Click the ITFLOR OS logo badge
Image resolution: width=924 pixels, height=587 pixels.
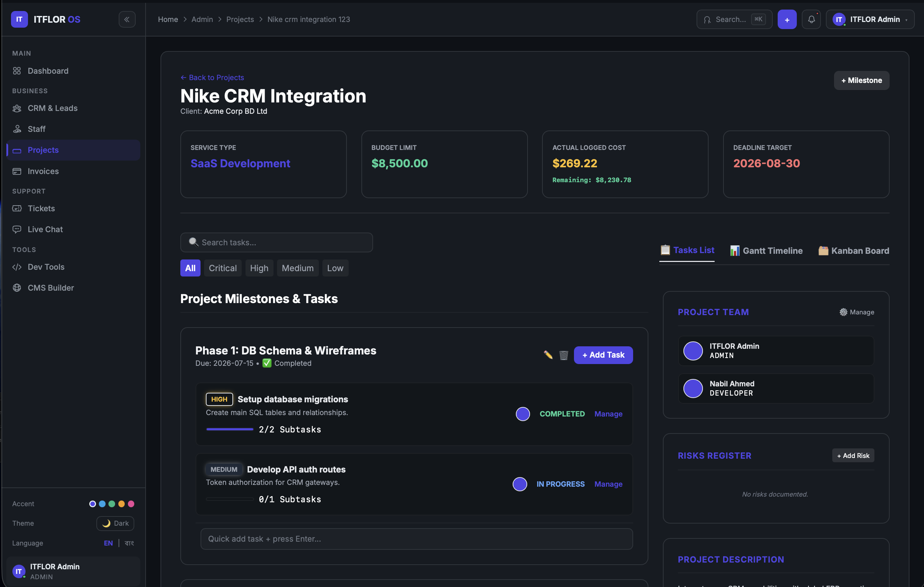[x=19, y=19]
